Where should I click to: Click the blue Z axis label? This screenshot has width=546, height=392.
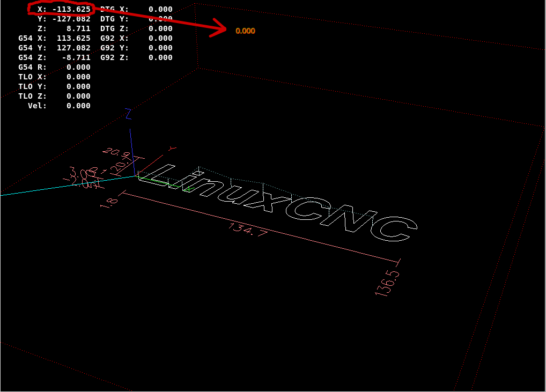tap(129, 114)
